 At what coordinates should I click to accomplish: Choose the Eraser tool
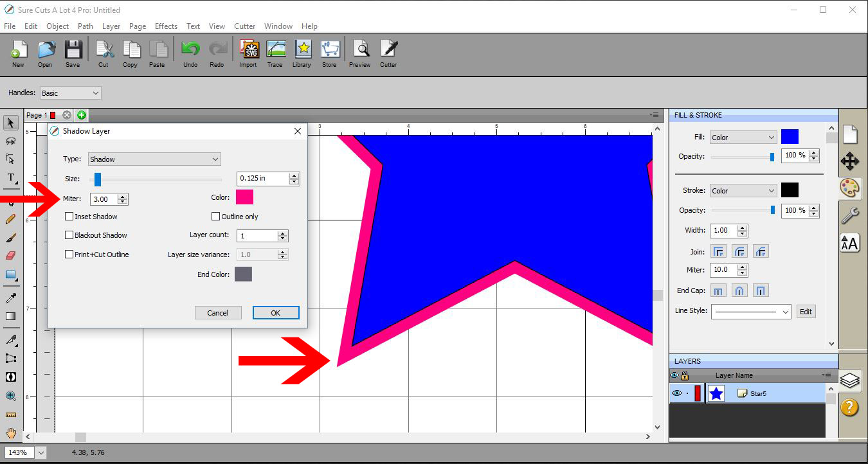[10, 256]
